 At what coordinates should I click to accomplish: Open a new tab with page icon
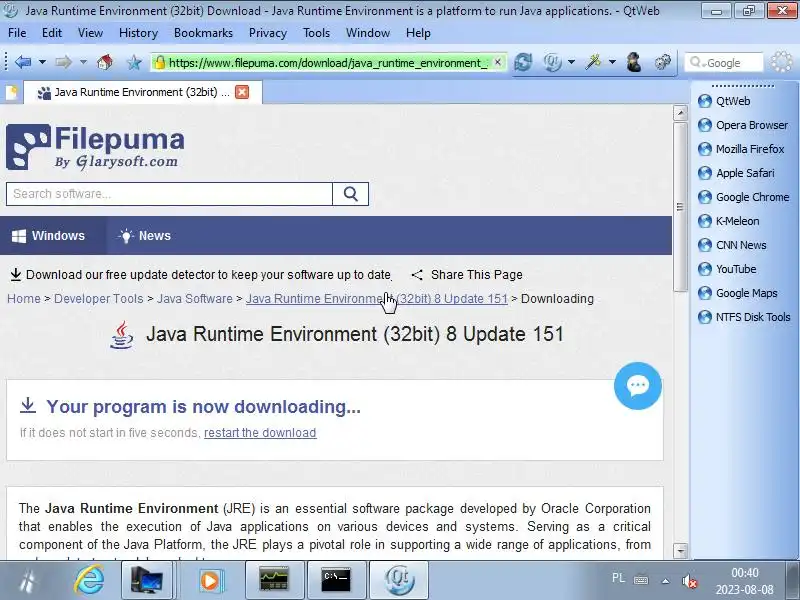(11, 92)
